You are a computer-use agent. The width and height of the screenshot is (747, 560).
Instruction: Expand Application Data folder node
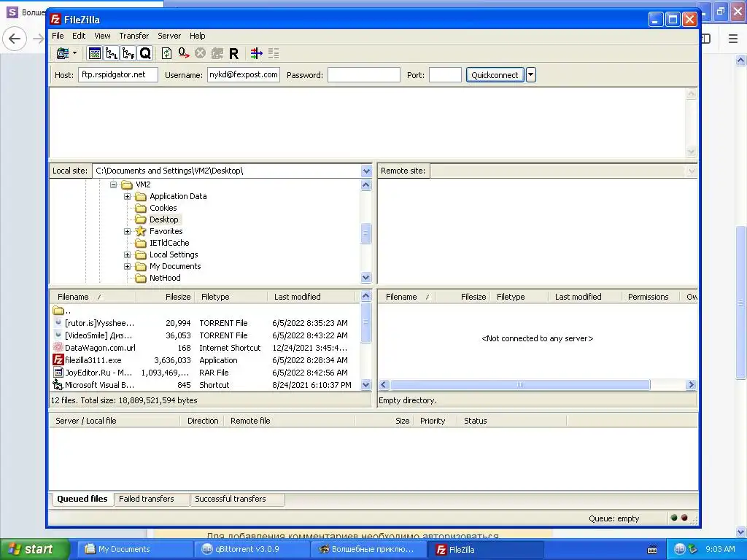point(127,196)
